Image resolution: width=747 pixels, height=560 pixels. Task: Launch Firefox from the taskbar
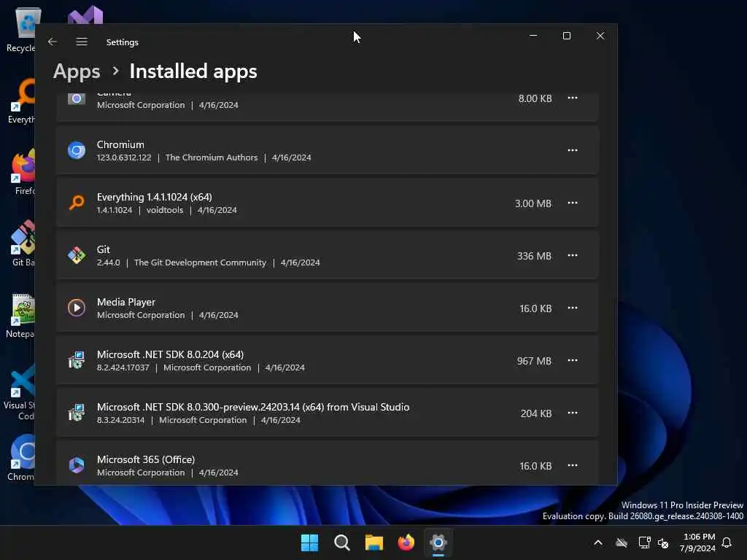(406, 542)
